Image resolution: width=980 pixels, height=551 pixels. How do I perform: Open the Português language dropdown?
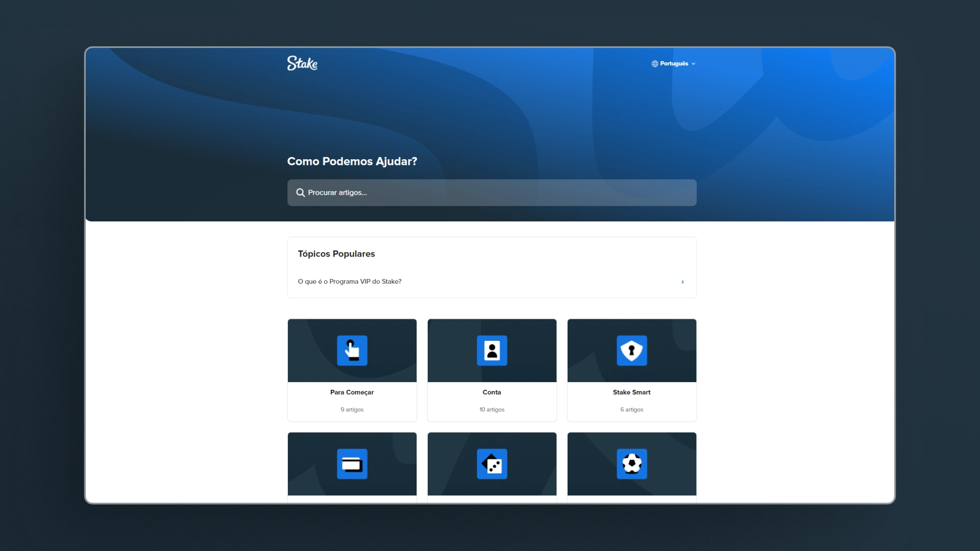click(x=674, y=64)
